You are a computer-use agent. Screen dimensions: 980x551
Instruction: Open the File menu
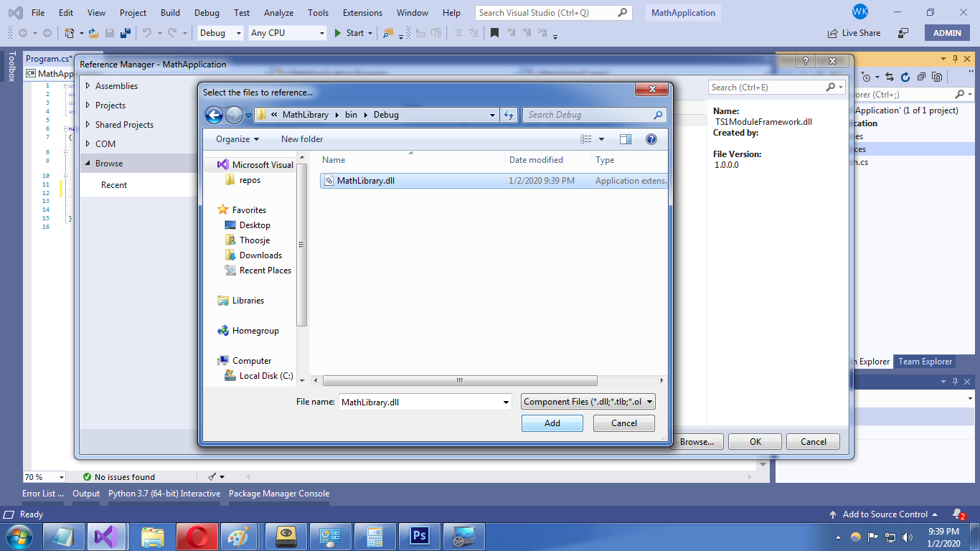click(38, 13)
